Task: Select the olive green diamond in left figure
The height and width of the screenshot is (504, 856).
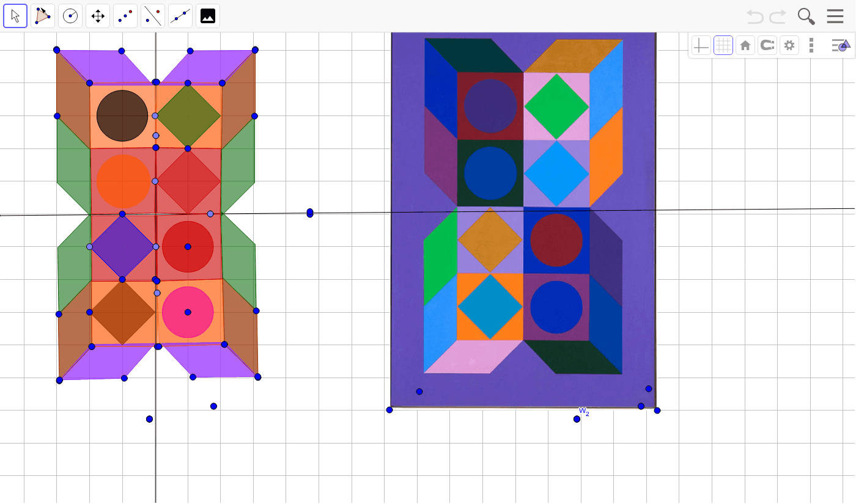Action: 189,115
